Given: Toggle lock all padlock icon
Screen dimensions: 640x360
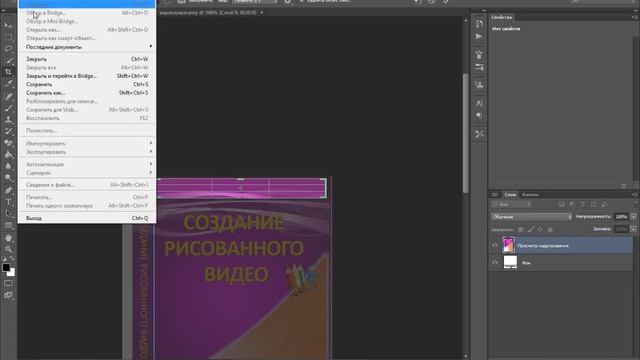Looking at the screenshot, I should coord(550,229).
